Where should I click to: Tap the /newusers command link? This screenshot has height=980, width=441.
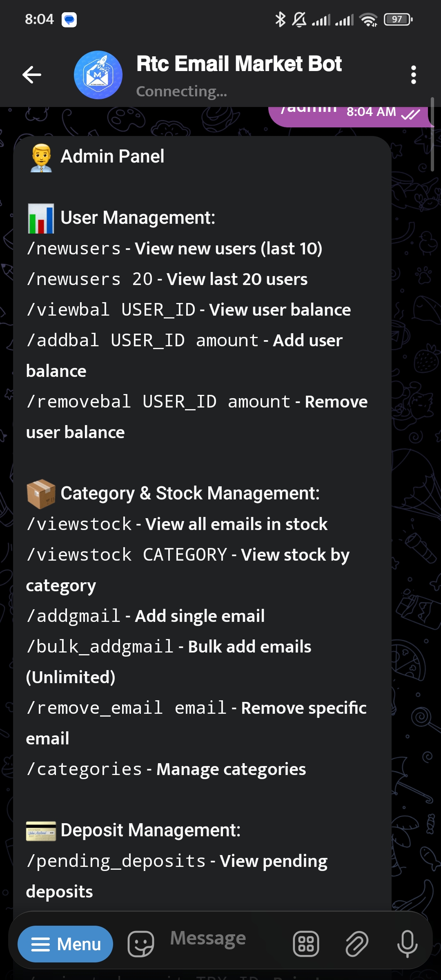pos(74,249)
